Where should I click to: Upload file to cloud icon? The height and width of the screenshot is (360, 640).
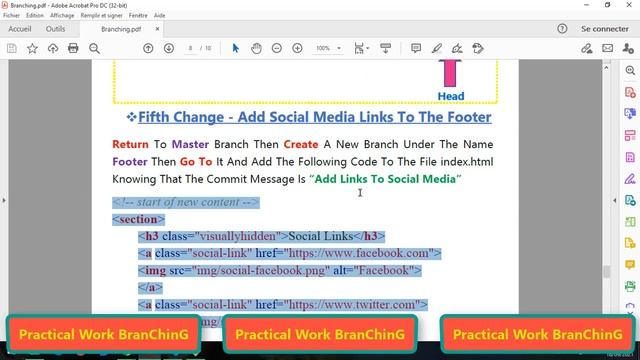[53, 48]
